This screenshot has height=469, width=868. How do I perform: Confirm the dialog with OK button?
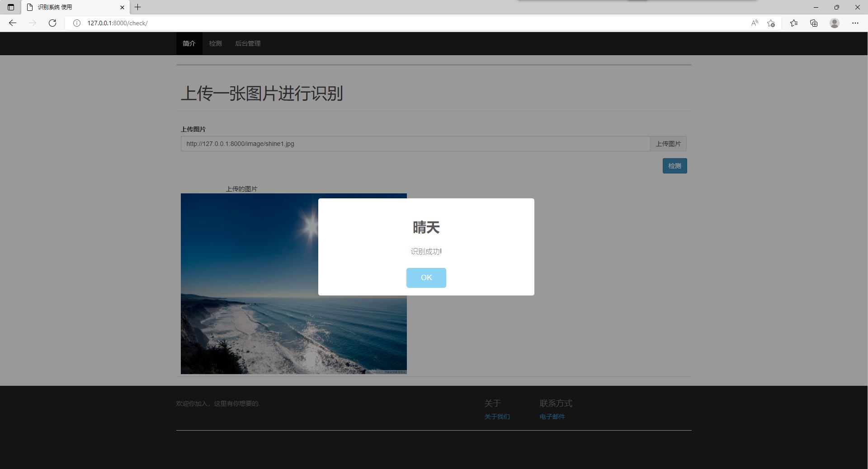click(x=426, y=277)
